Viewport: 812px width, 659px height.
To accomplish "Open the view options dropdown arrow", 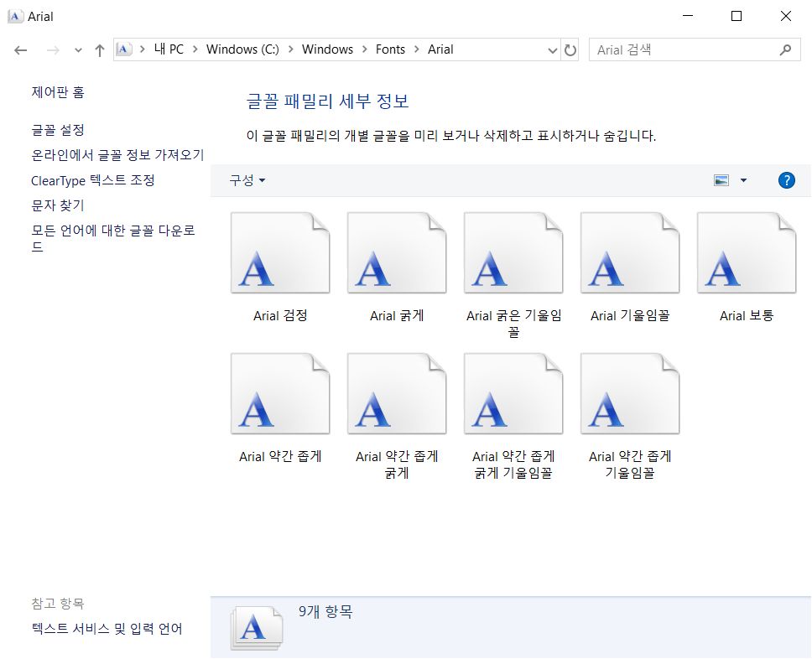I will 744,180.
